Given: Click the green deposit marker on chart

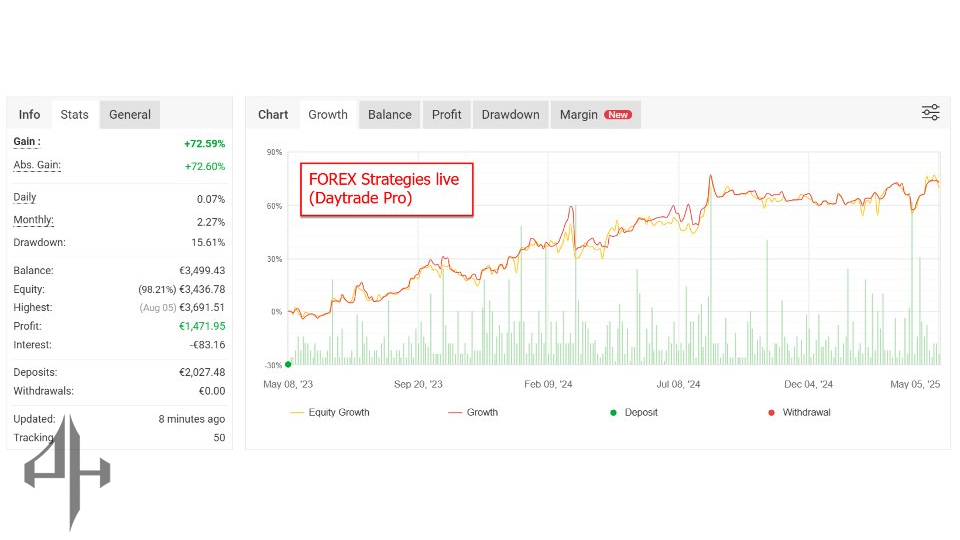Looking at the screenshot, I should [288, 364].
